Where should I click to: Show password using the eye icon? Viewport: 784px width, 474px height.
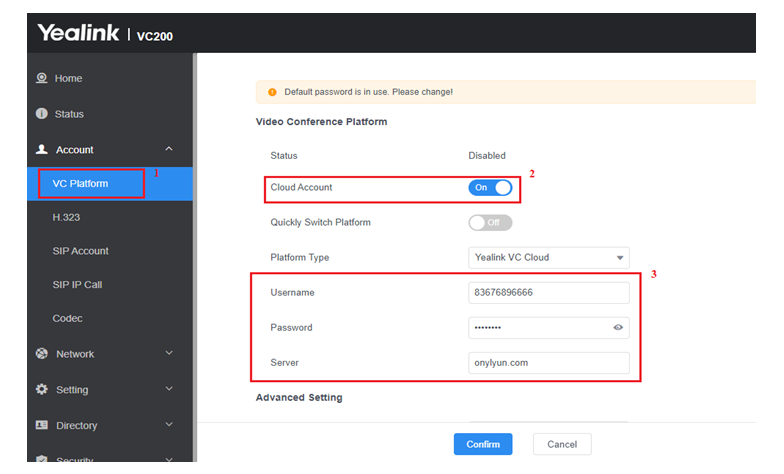(618, 327)
